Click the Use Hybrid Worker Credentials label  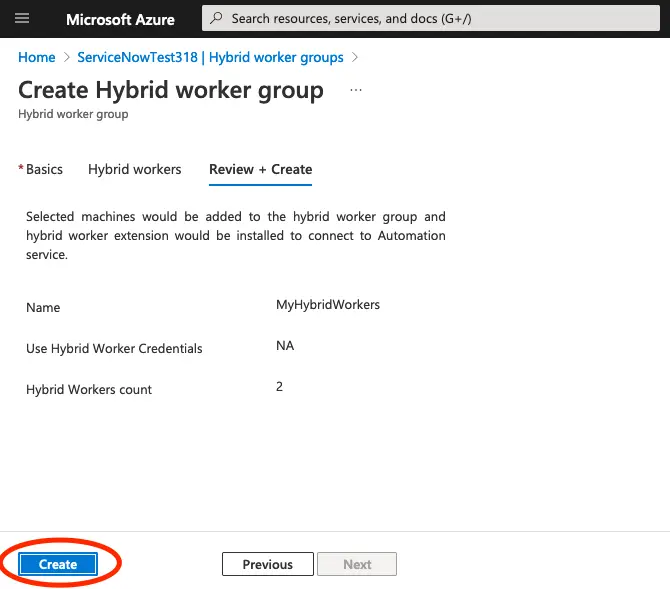pos(114,348)
